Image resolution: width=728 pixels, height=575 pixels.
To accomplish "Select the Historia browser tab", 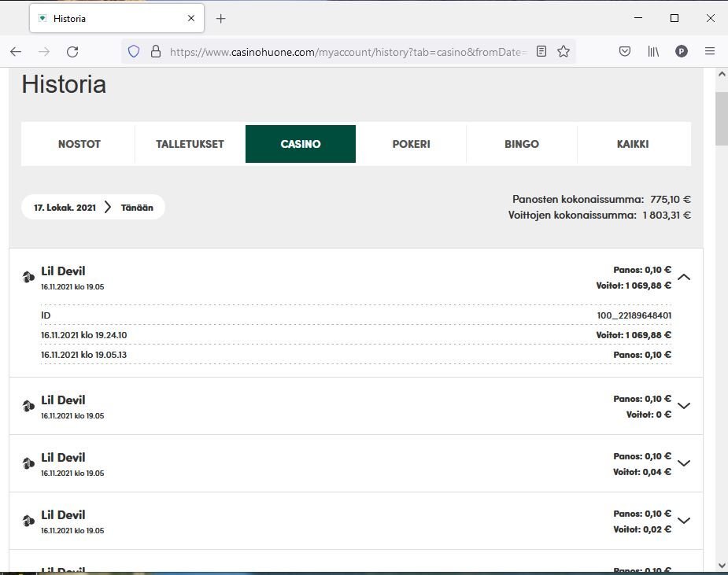I will 117,18.
